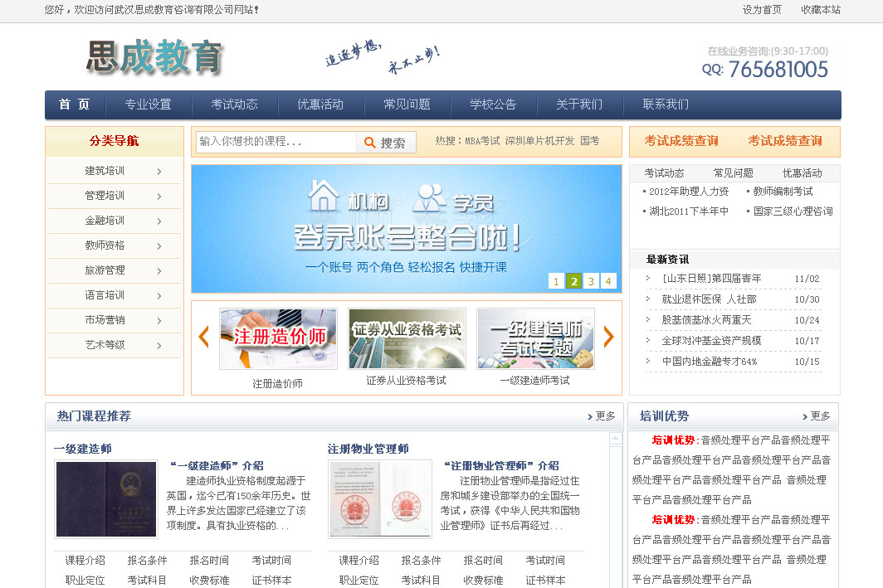
Task: Switch to the 常见问题 news tab
Action: coord(734,173)
